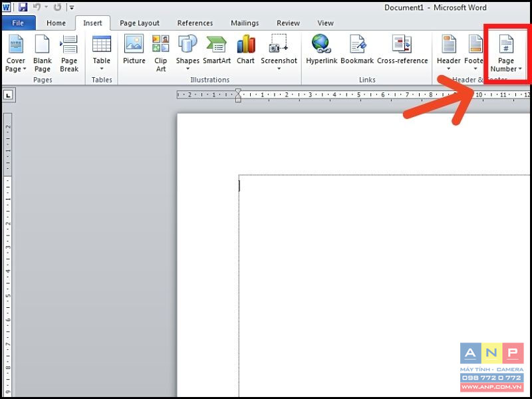
Task: Insert a Blank Page
Action: [x=43, y=53]
